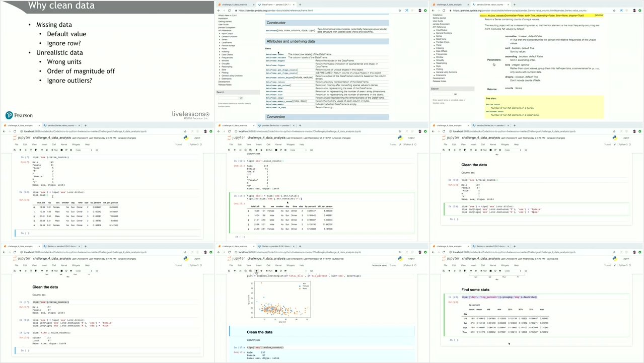Image resolution: width=644 pixels, height=363 pixels.
Task: Click the insert-cell plus icon, Find some stats frame
Action: coord(449,271)
